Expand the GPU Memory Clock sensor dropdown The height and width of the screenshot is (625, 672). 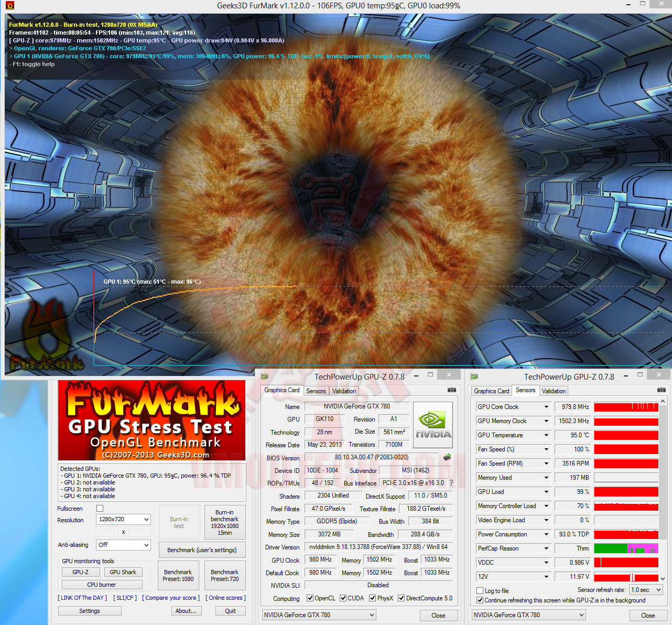[x=546, y=421]
